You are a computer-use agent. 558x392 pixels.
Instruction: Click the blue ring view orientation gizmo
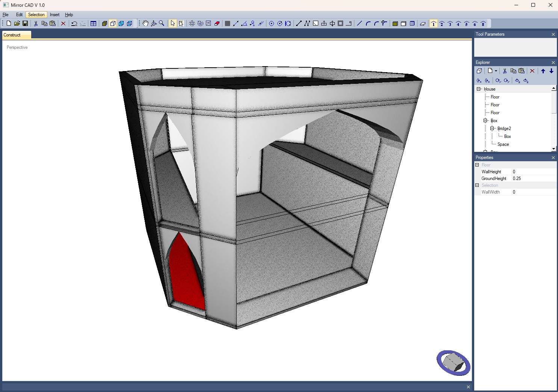point(453,363)
